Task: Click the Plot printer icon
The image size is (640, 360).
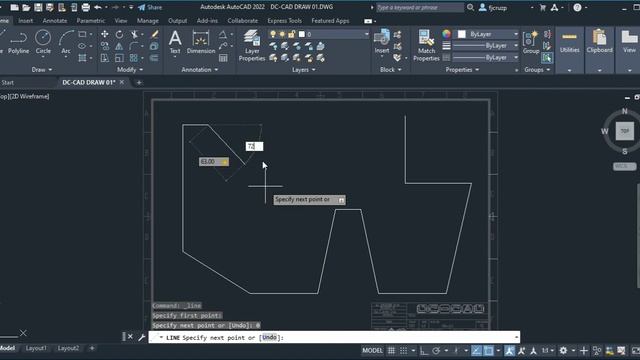Action: point(86,7)
